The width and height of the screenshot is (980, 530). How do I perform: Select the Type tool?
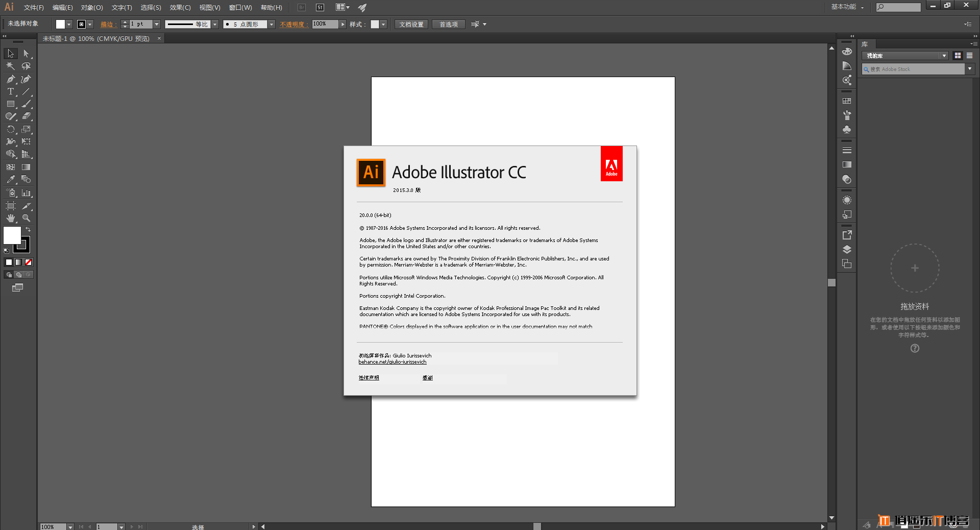[11, 92]
